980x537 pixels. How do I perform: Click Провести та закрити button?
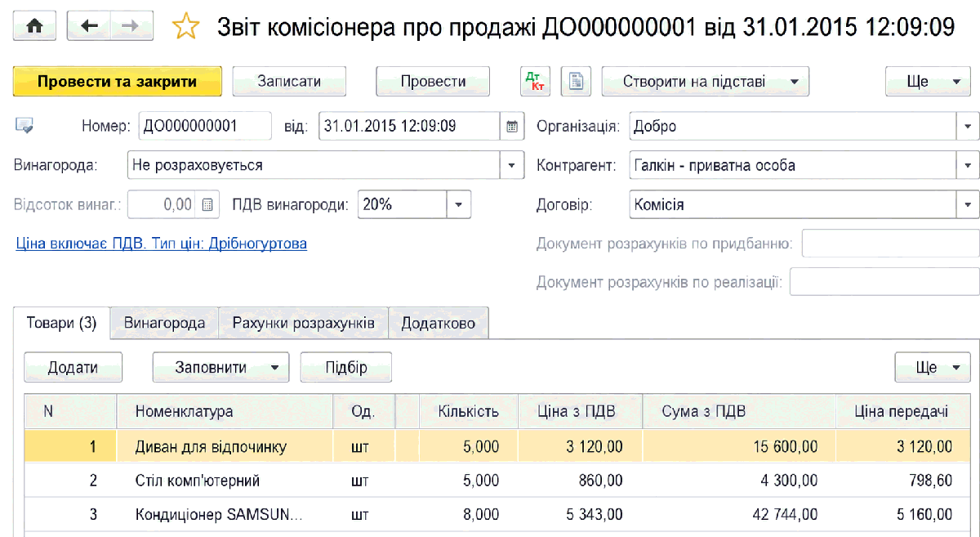(x=118, y=82)
